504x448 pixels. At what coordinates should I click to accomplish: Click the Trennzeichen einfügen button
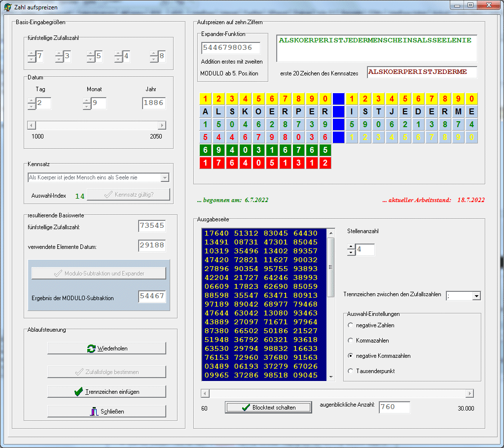point(107,392)
